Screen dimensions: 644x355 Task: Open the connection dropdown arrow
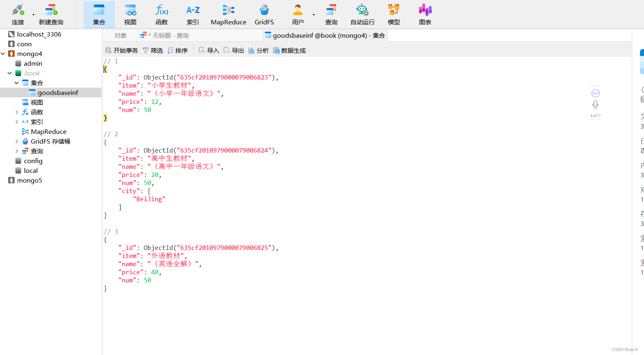[33, 15]
